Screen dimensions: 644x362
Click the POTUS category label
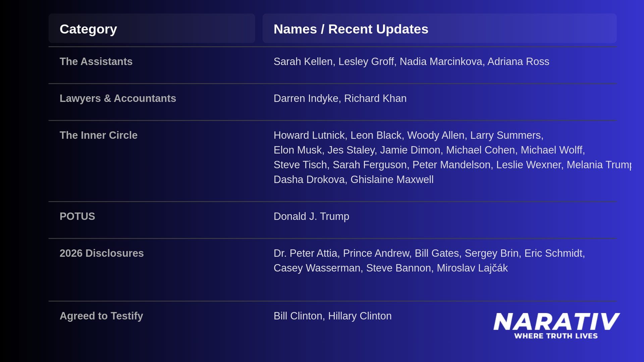[77, 217]
